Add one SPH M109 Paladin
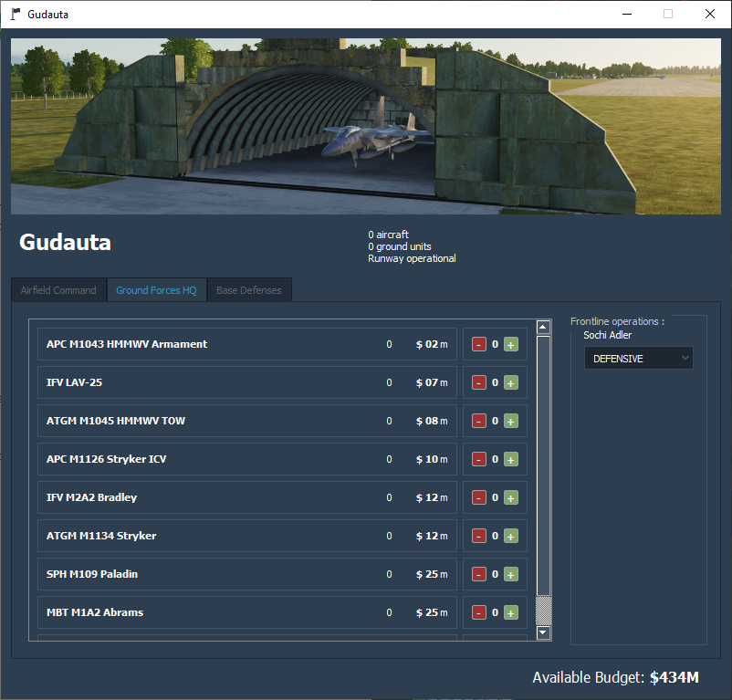This screenshot has width=732, height=700. pos(510,574)
